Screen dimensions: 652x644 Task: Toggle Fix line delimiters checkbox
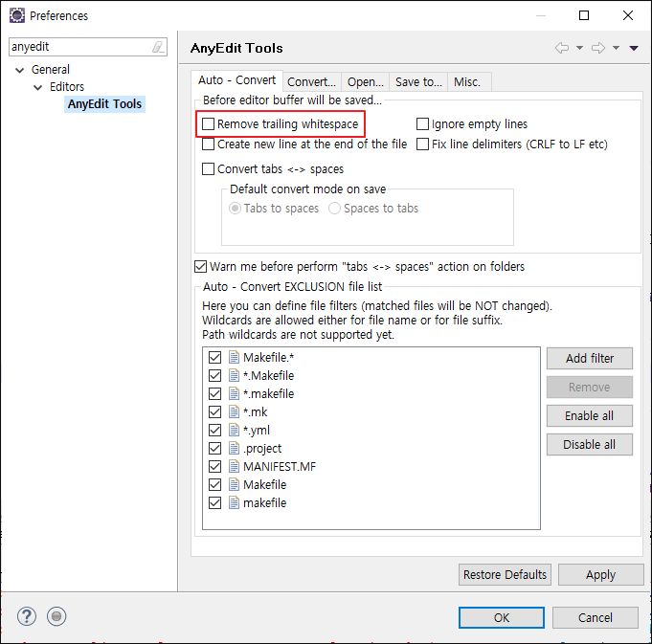tap(422, 144)
